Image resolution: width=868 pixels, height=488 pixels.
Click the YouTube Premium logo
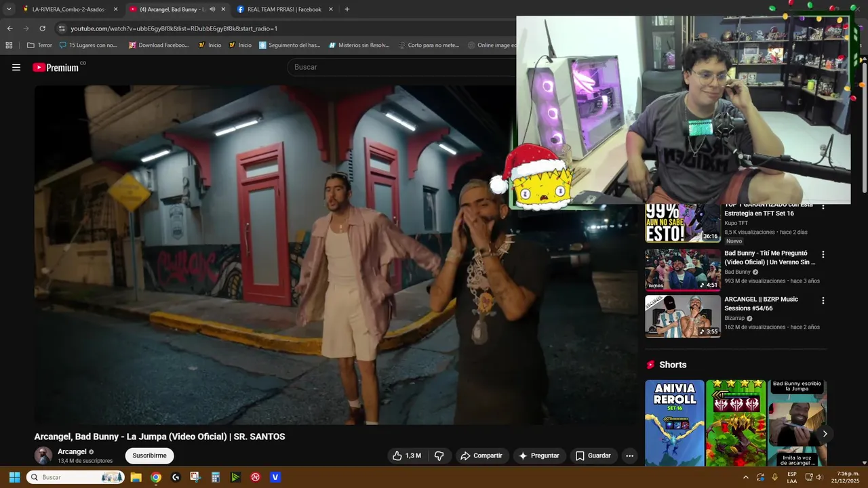pyautogui.click(x=56, y=67)
